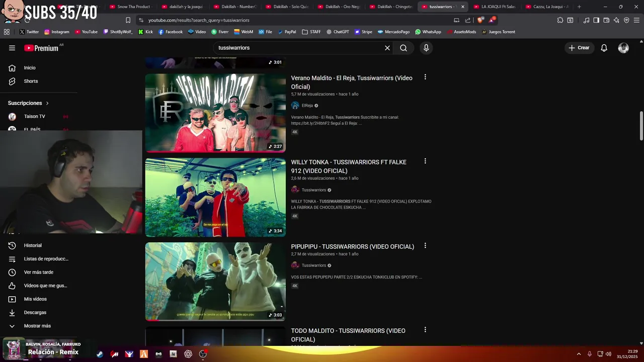The width and height of the screenshot is (644, 362).
Task: Open the Kick bookmark
Action: pyautogui.click(x=145, y=32)
